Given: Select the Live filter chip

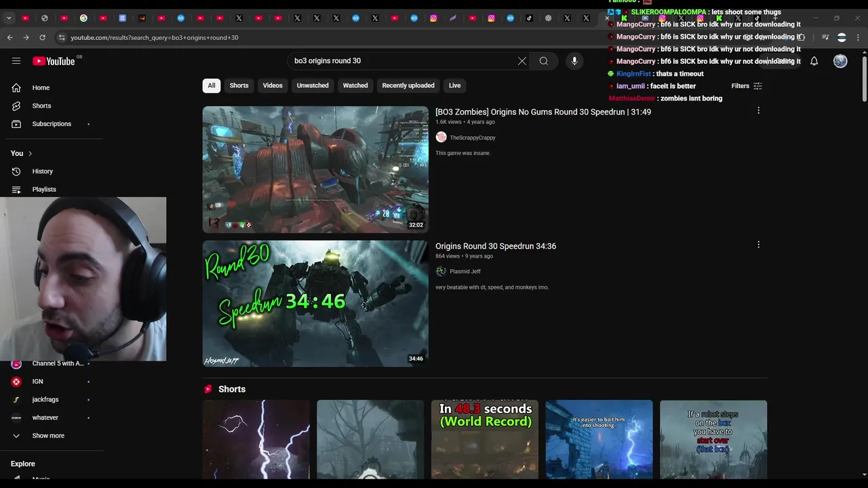Looking at the screenshot, I should point(454,85).
